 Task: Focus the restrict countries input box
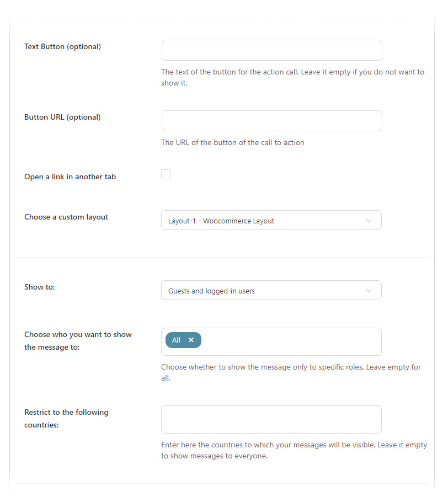[x=271, y=420]
